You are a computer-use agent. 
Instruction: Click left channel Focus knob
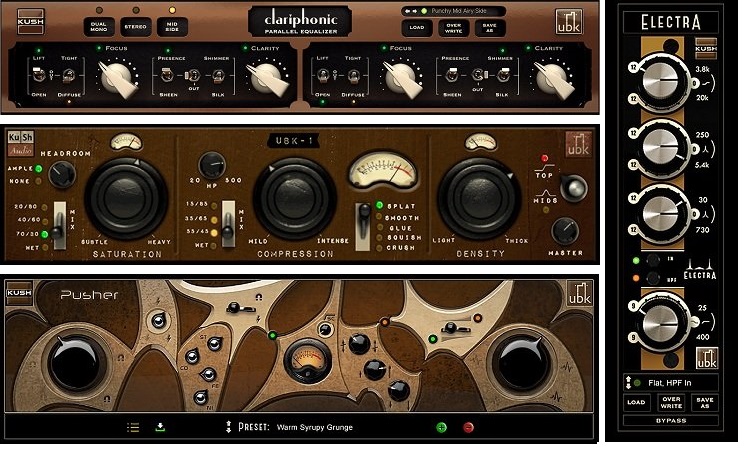point(117,77)
